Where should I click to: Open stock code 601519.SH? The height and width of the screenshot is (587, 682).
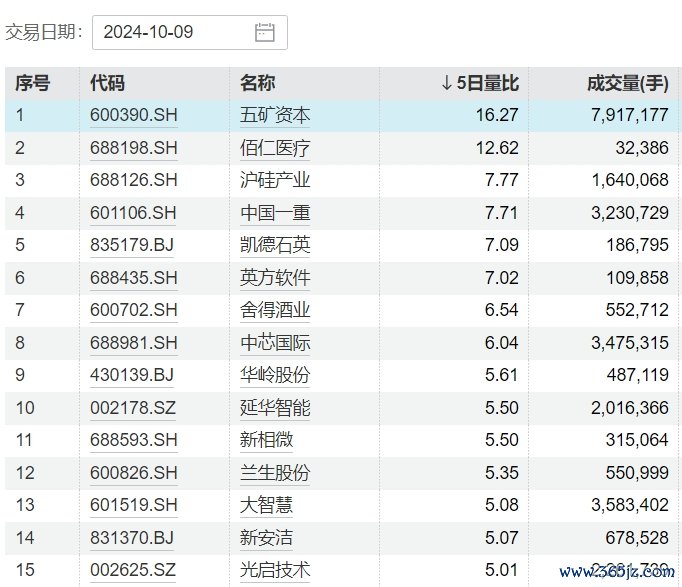coord(134,505)
